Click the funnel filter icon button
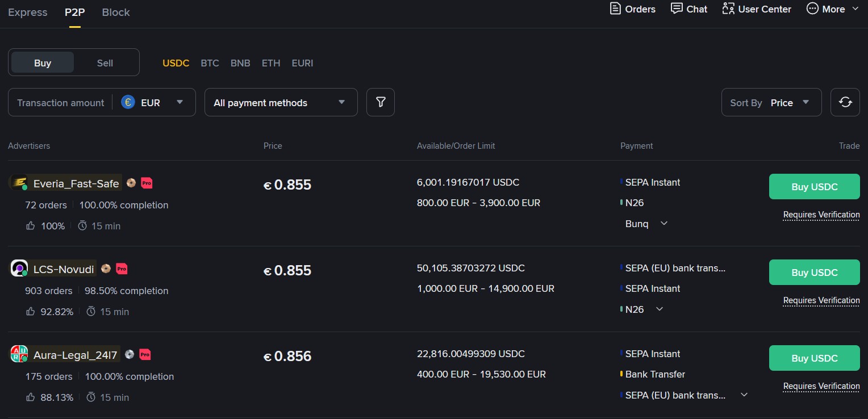The image size is (868, 419). click(381, 102)
